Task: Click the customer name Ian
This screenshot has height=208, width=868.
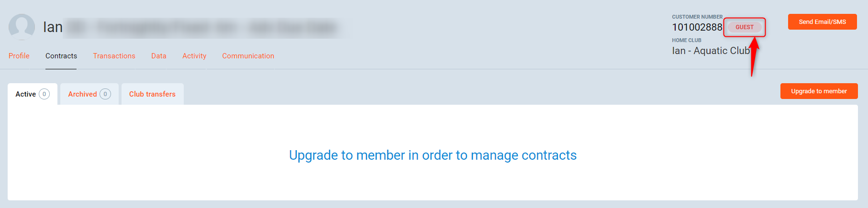Action: point(53,27)
